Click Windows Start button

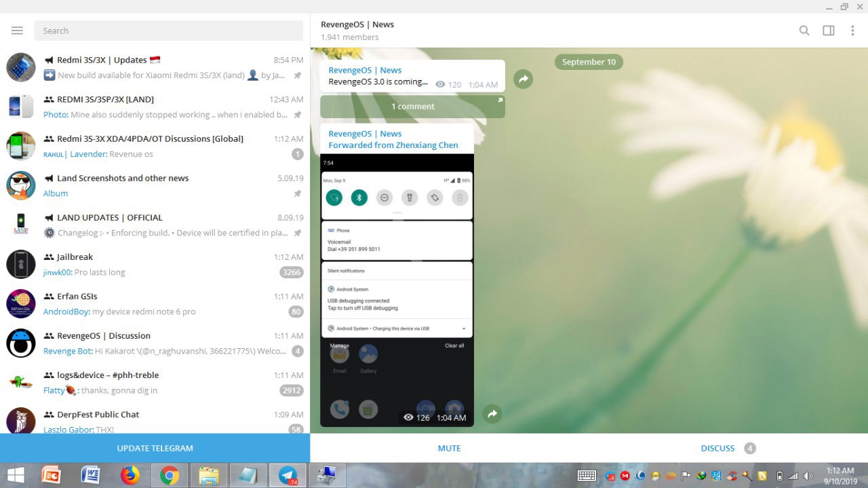(x=16, y=475)
